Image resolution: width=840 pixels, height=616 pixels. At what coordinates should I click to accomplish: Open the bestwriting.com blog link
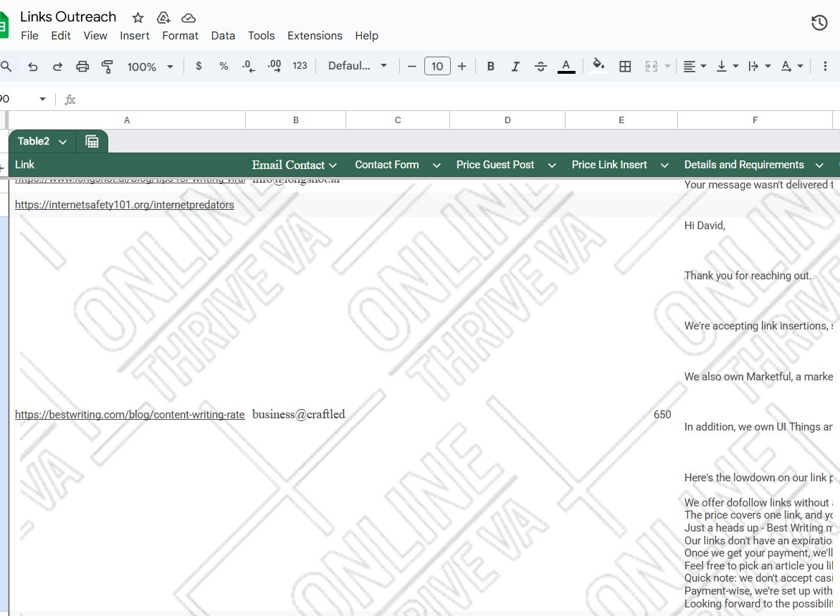pos(129,414)
